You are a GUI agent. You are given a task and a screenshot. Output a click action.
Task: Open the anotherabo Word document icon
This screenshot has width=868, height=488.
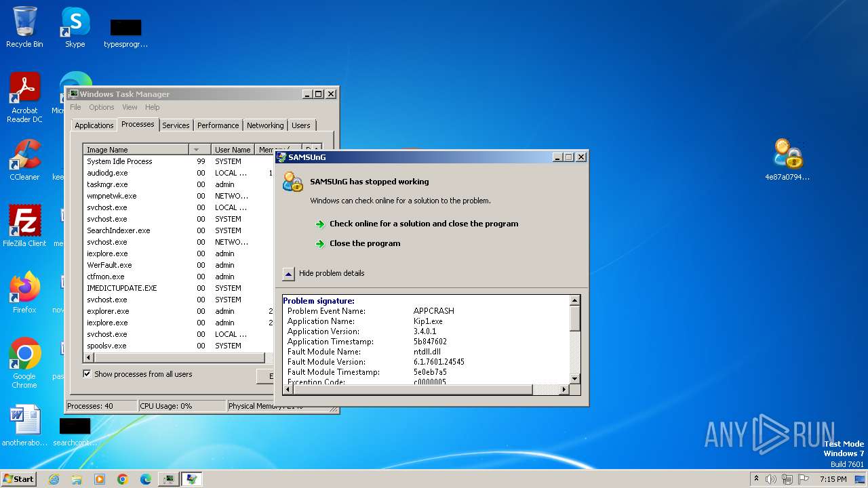[x=24, y=426]
